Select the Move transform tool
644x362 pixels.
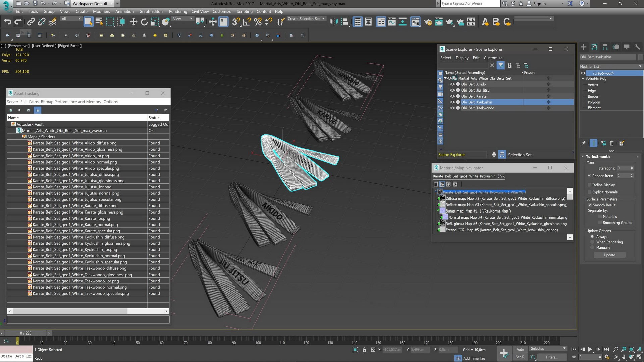click(x=133, y=22)
